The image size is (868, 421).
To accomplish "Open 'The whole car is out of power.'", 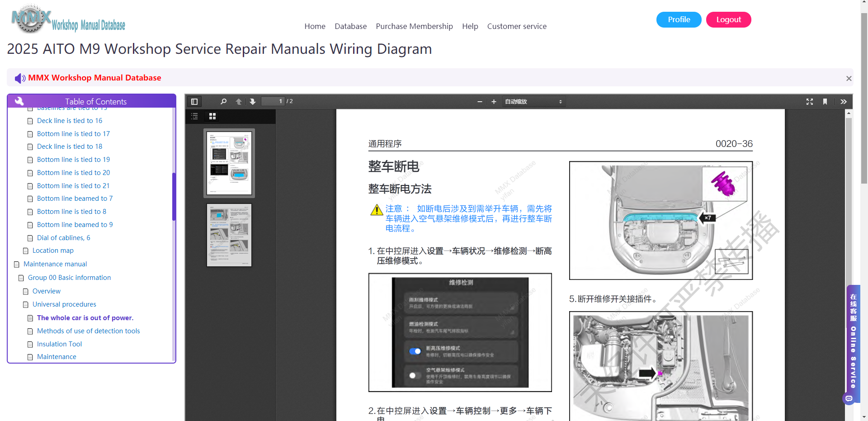I will coord(85,318).
